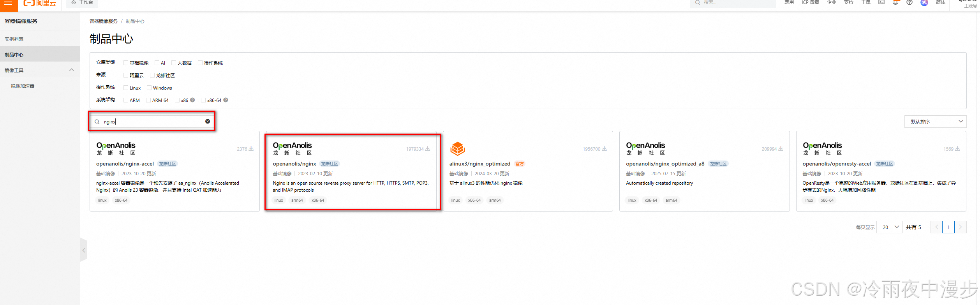Viewport: 980px width, 305px height.
Task: Click download icon showing 1569
Action: coord(957,149)
